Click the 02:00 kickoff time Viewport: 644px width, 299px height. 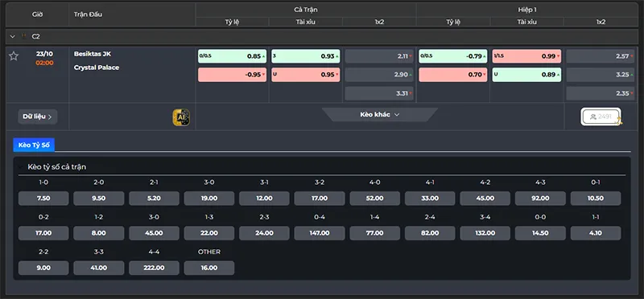click(x=44, y=63)
